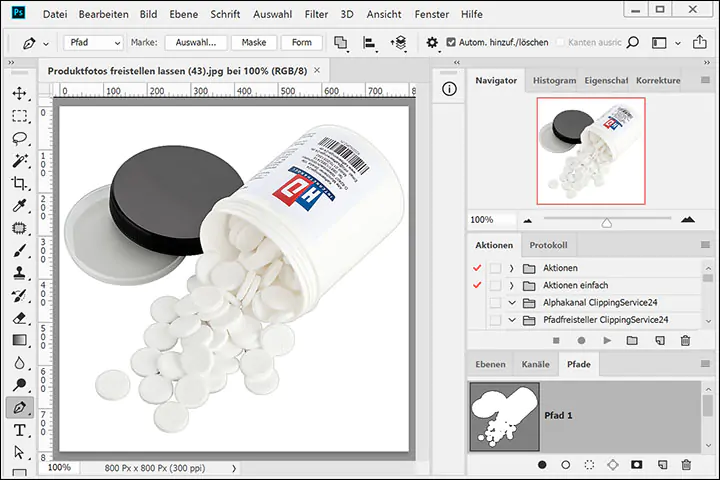Delete action trash icon
The height and width of the screenshot is (480, 720).
[x=685, y=340]
